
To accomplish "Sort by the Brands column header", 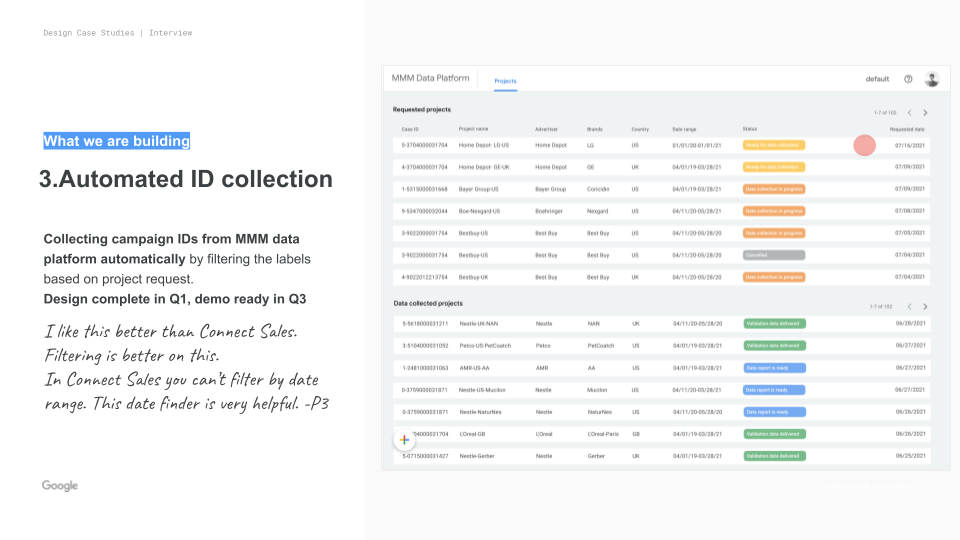I will coord(594,129).
